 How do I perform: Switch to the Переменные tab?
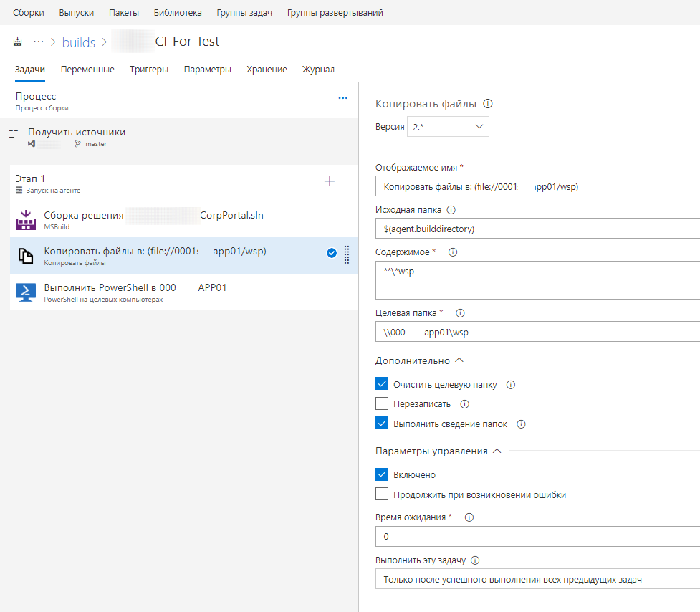point(87,70)
